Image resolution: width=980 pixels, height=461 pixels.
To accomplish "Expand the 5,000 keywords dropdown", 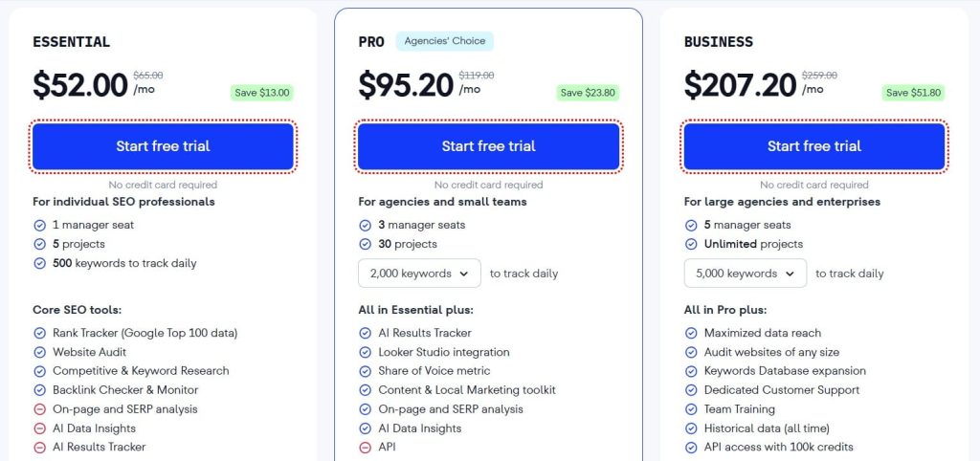I will pyautogui.click(x=745, y=274).
